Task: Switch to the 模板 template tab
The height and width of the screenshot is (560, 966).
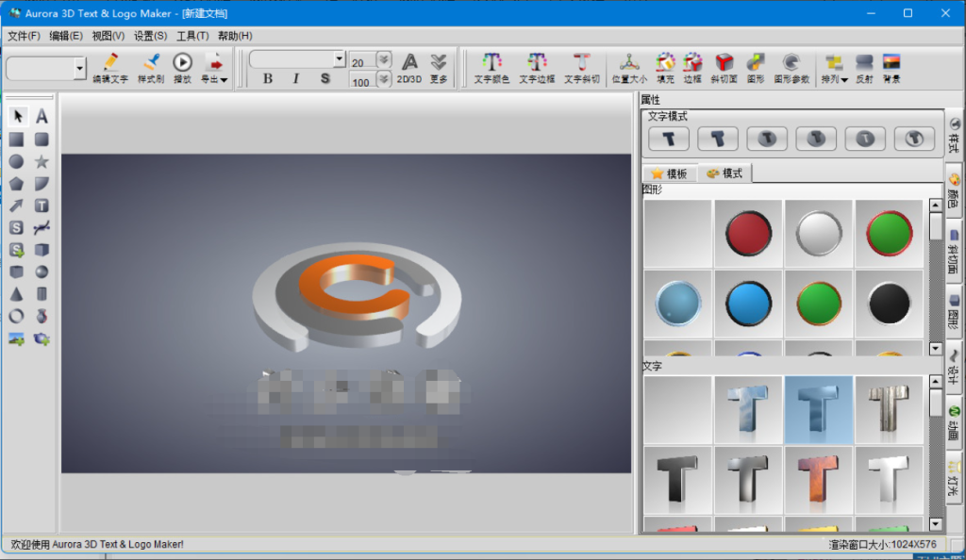Action: [669, 173]
